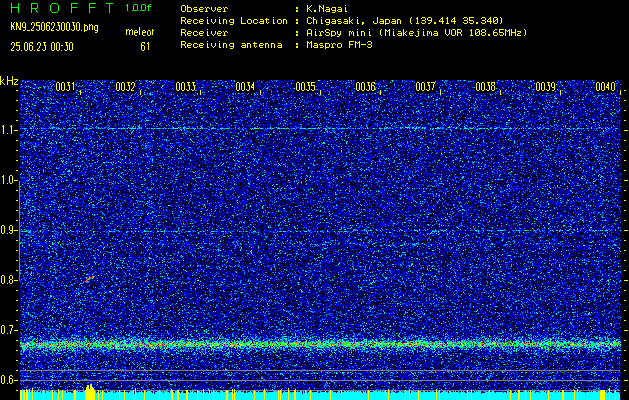Click the 0031 time marker
This screenshot has width=629, height=400.
(65, 87)
